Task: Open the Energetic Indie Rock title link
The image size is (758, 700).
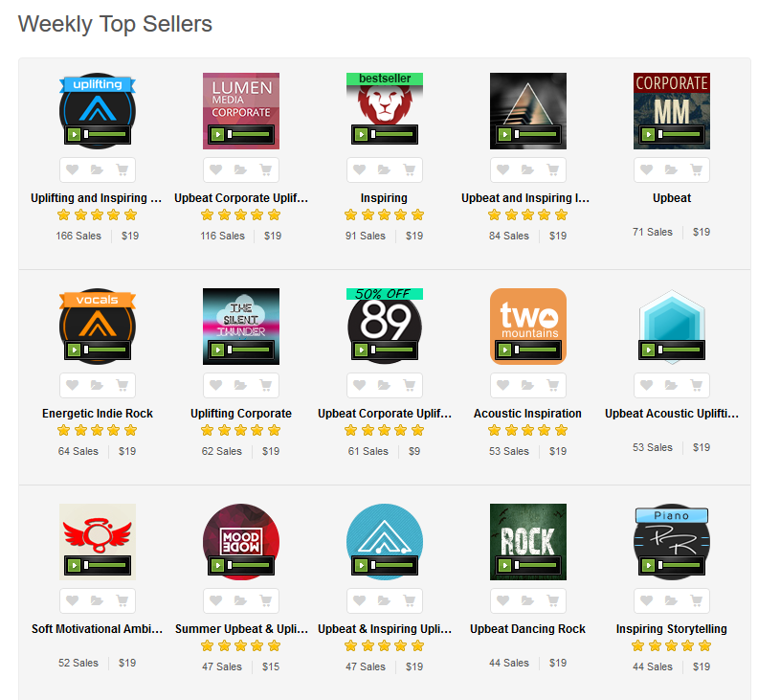Action: (x=98, y=414)
